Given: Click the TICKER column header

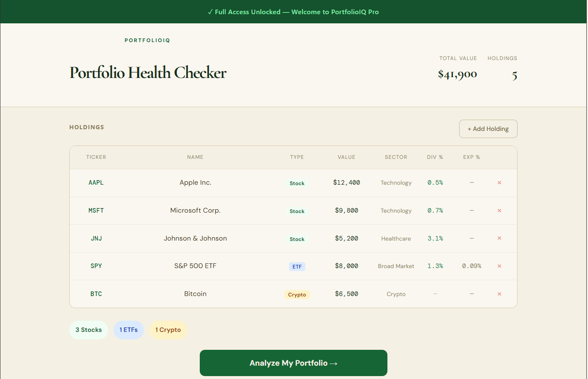Looking at the screenshot, I should coord(96,157).
